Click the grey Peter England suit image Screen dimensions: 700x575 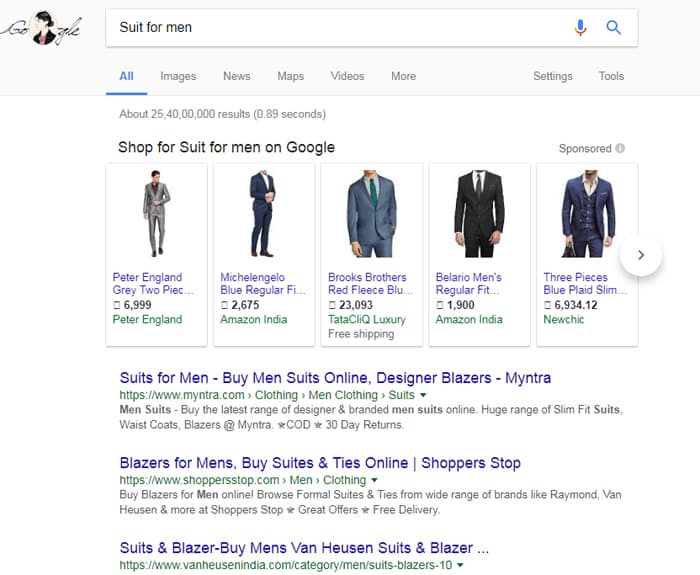(156, 213)
